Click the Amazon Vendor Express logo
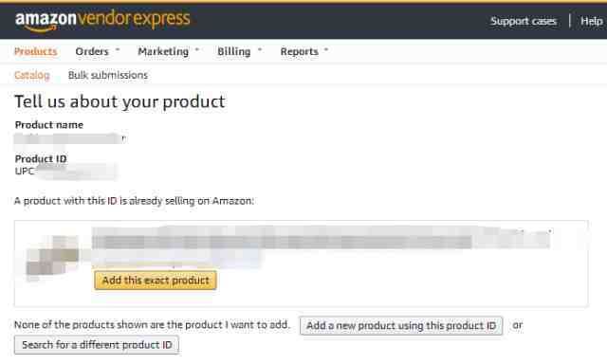This screenshot has height=364, width=607. 102,20
